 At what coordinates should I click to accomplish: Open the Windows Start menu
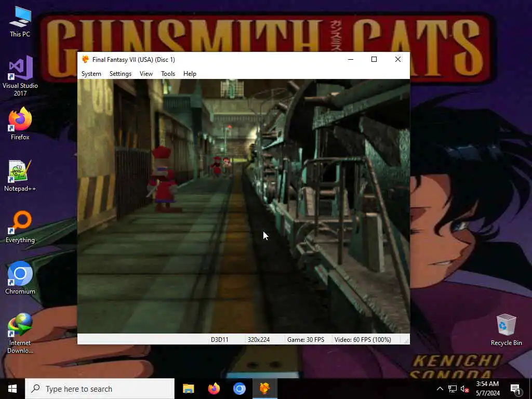12,389
